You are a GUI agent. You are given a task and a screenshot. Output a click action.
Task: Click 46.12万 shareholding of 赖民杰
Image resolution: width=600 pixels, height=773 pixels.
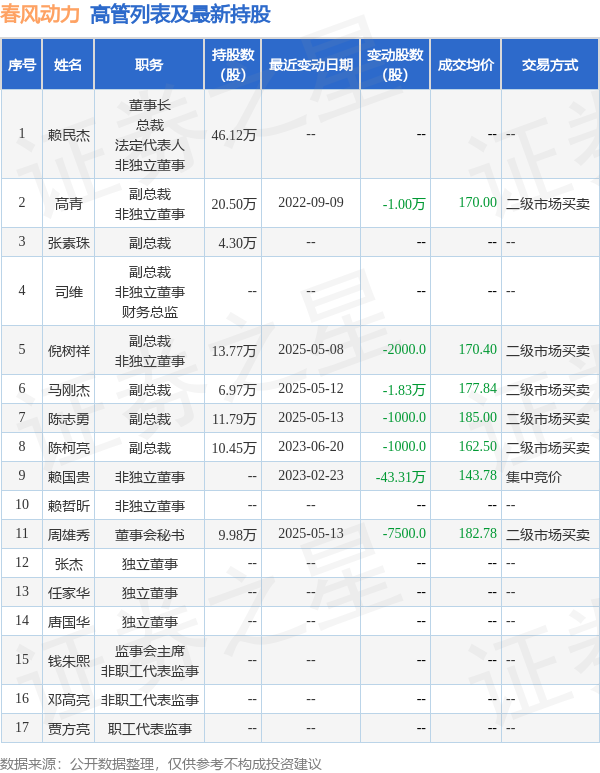coord(234,135)
